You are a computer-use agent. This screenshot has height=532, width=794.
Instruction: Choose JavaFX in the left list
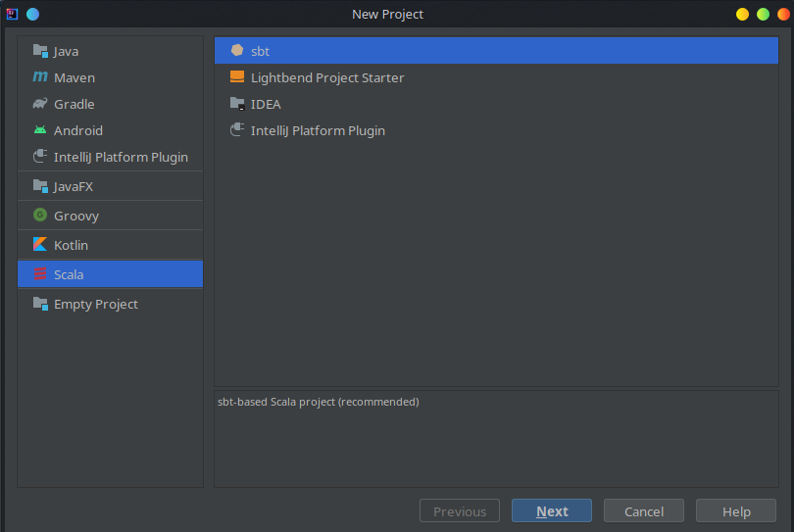(x=74, y=186)
